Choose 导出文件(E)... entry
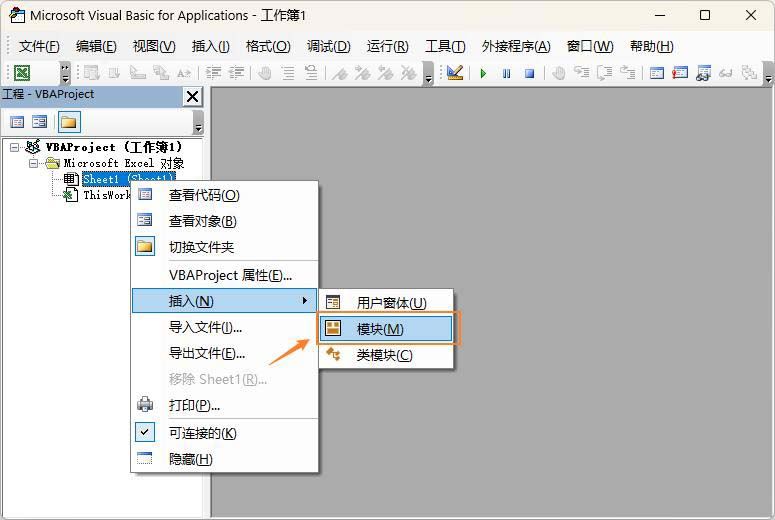 225,353
